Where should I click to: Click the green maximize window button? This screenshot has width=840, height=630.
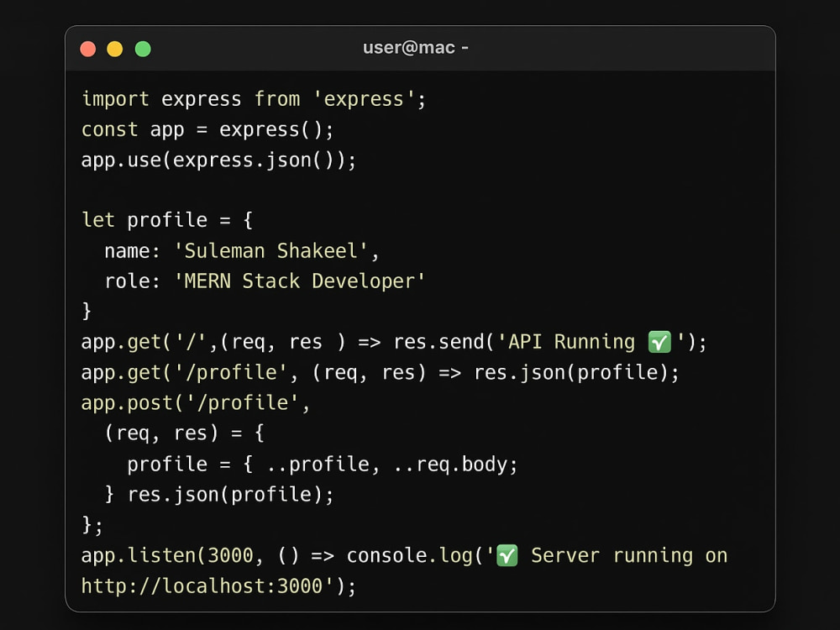click(x=143, y=49)
